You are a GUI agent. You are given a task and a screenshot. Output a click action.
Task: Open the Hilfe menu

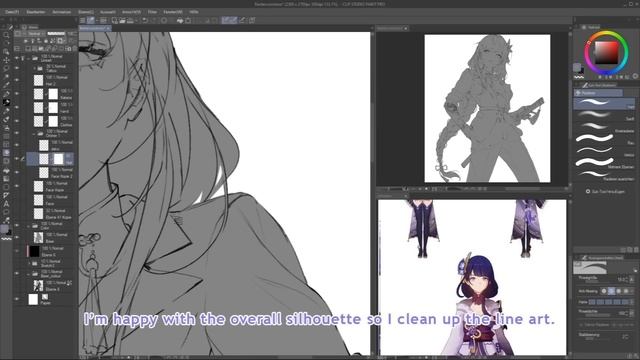[x=194, y=12]
